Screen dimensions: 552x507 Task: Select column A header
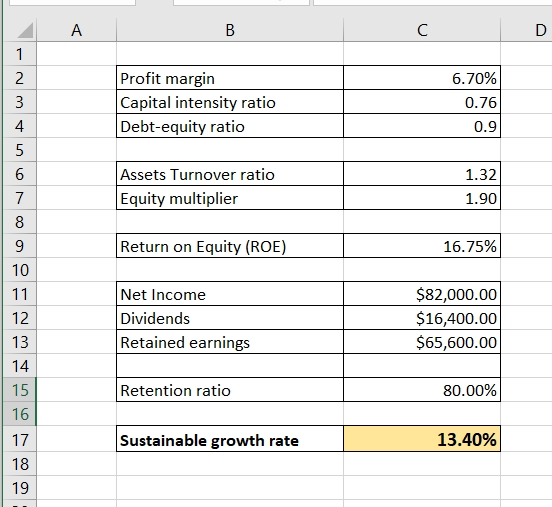[76, 30]
